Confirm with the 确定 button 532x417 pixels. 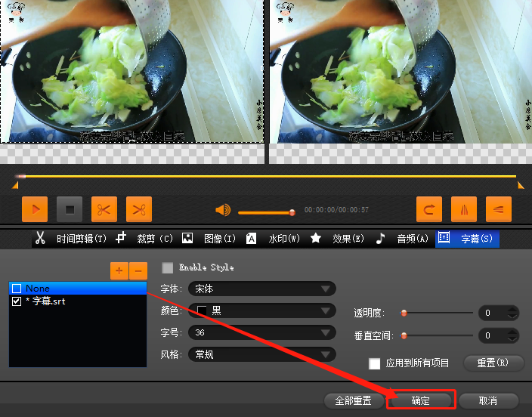[x=421, y=400]
